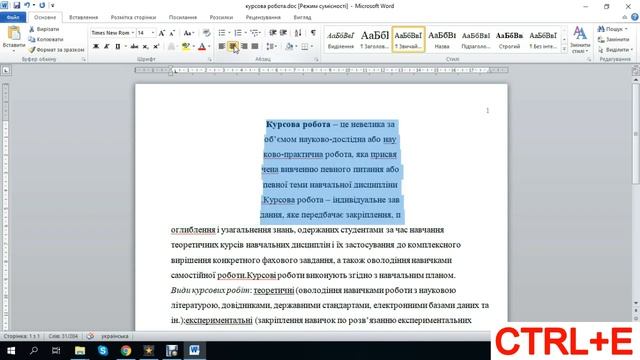Viewport: 640px width, 360px height.
Task: Open the українська language status indicator
Action: point(115,336)
